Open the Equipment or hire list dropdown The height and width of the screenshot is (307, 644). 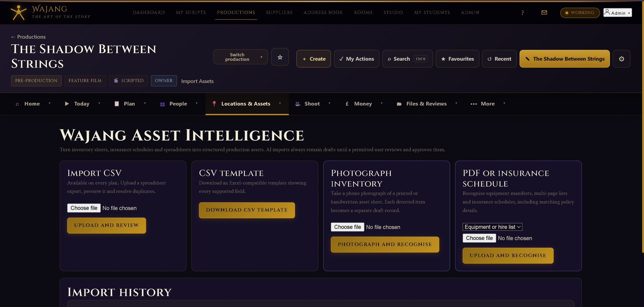click(492, 227)
